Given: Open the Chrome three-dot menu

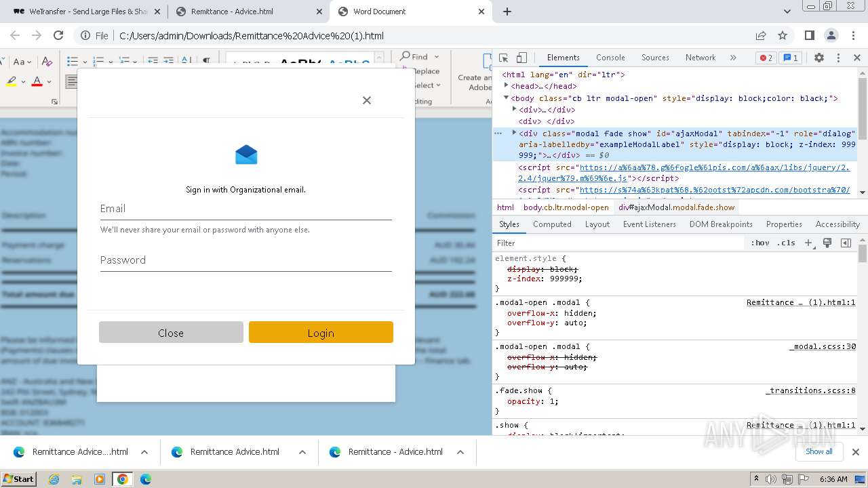Looking at the screenshot, I should pyautogui.click(x=853, y=36).
